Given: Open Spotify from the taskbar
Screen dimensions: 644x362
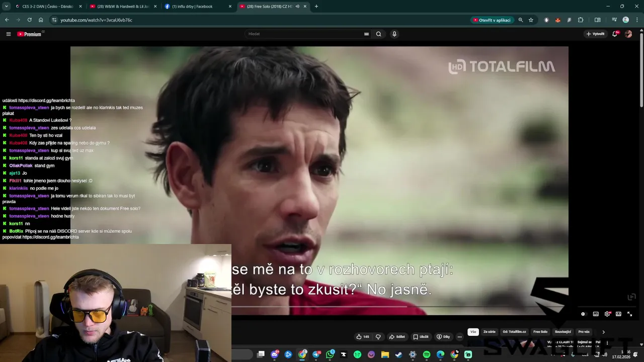Looking at the screenshot, I should click(x=427, y=354).
